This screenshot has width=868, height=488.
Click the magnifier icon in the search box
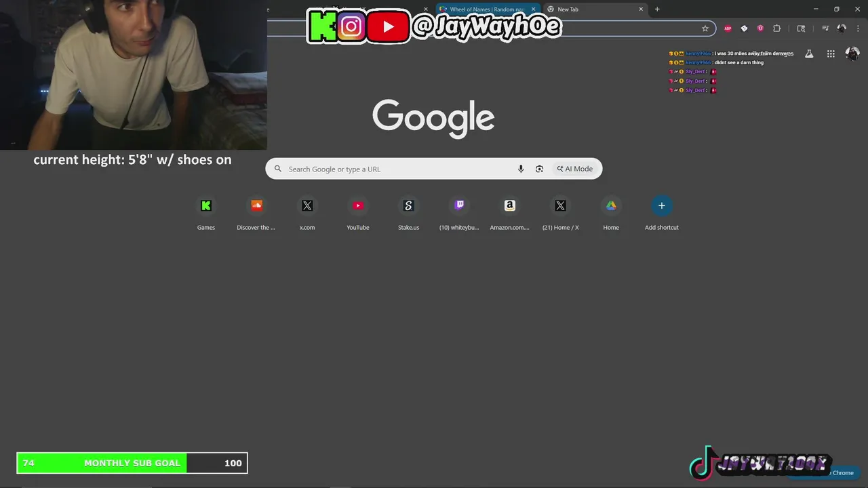pos(277,169)
